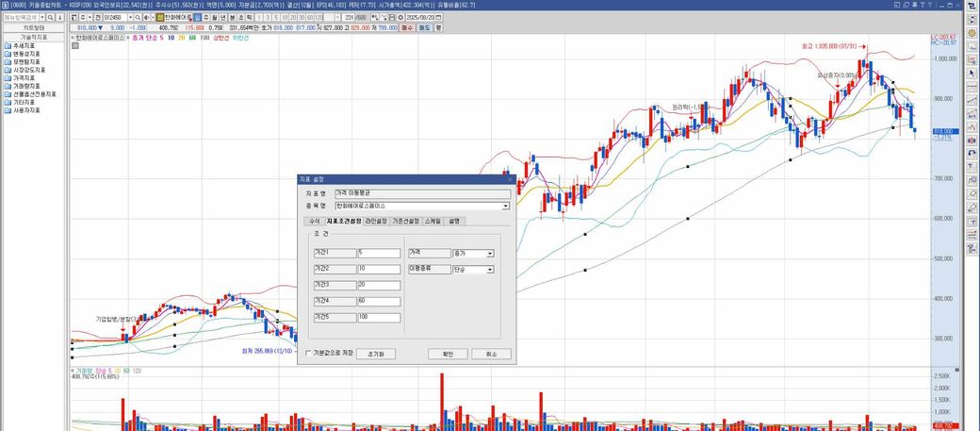Switch to the 스케일 tab

[x=433, y=221]
